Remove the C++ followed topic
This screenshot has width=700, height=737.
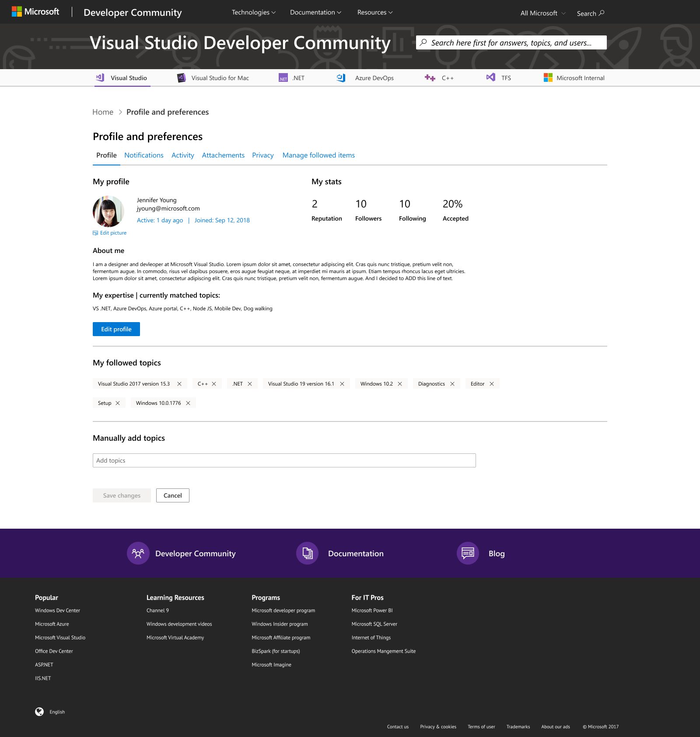[x=214, y=384]
